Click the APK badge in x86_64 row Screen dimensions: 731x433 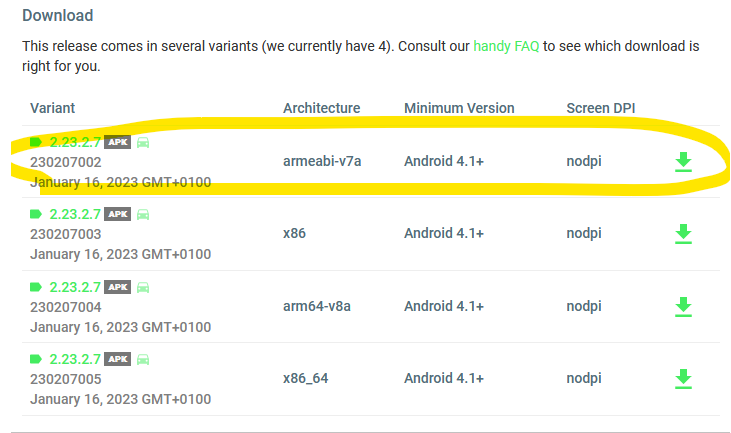pos(118,359)
